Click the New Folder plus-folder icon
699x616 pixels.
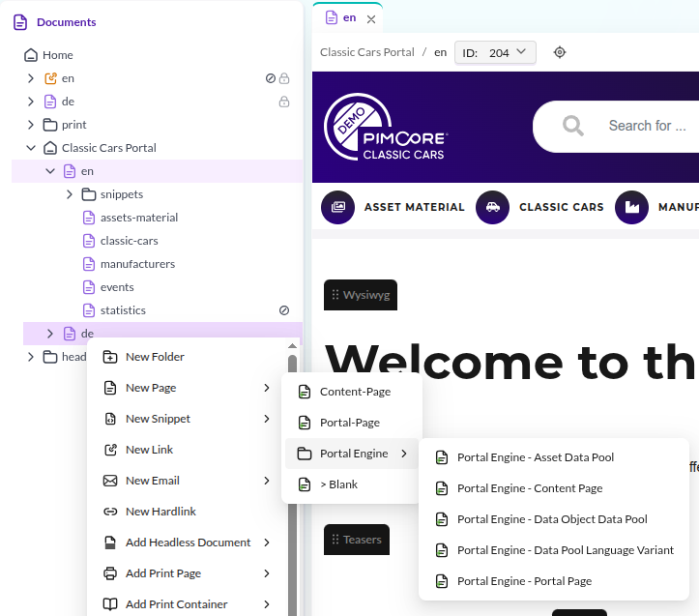coord(110,357)
